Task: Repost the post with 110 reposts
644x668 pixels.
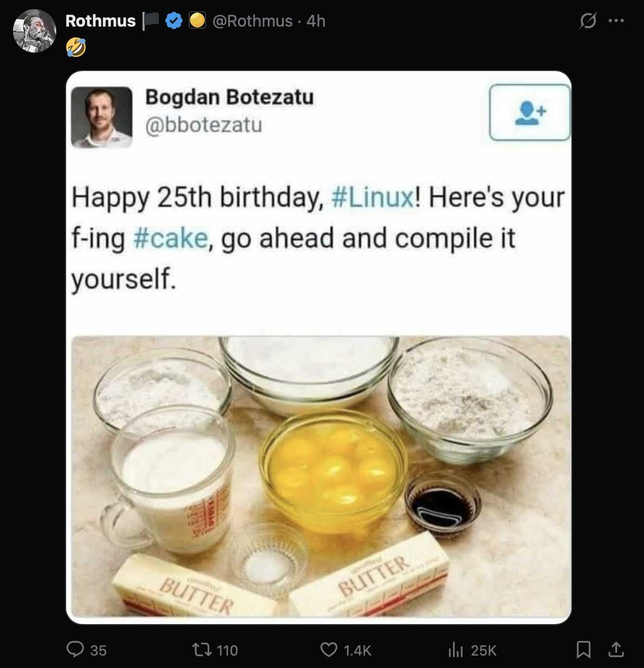Action: 215,650
